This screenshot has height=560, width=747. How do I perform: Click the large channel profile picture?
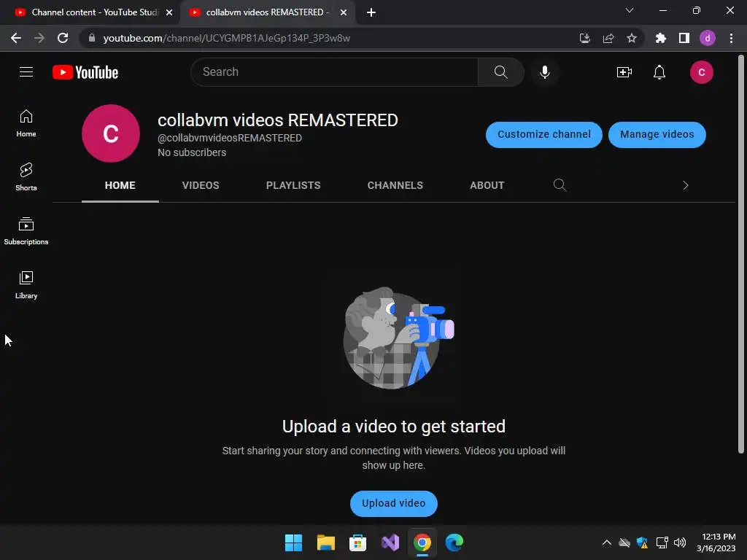(111, 133)
